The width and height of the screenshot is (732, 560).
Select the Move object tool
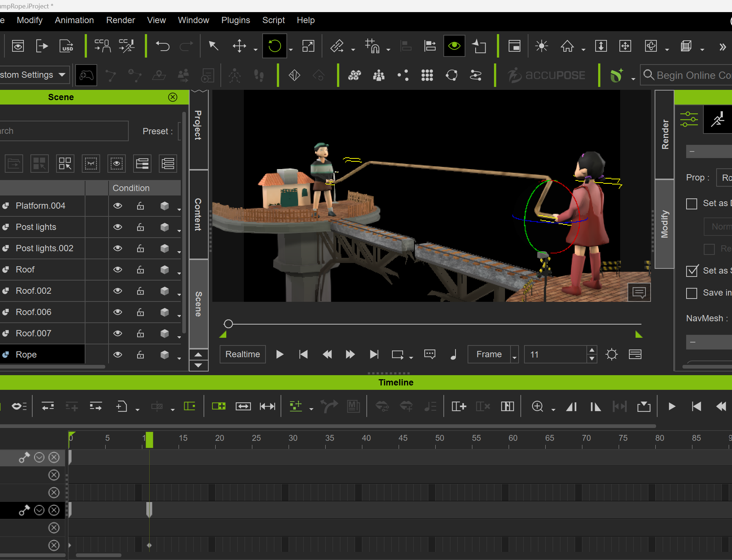[x=239, y=46]
